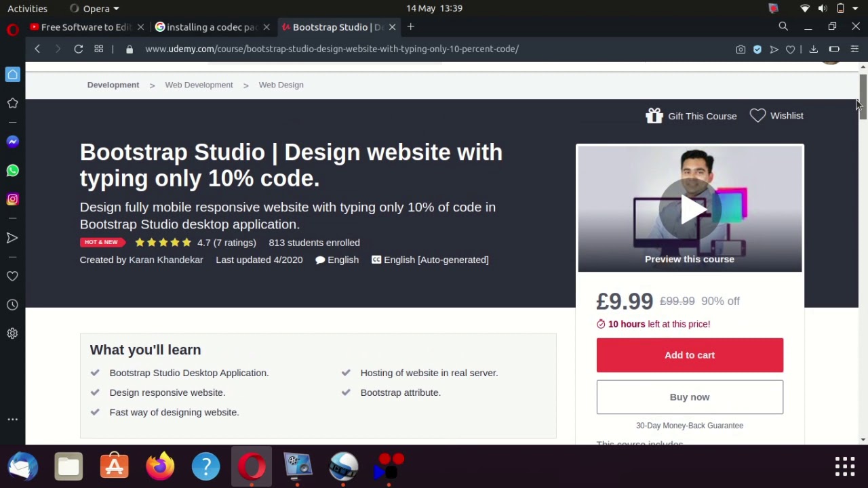
Task: Open the Opera main menu logo
Action: coord(12,29)
